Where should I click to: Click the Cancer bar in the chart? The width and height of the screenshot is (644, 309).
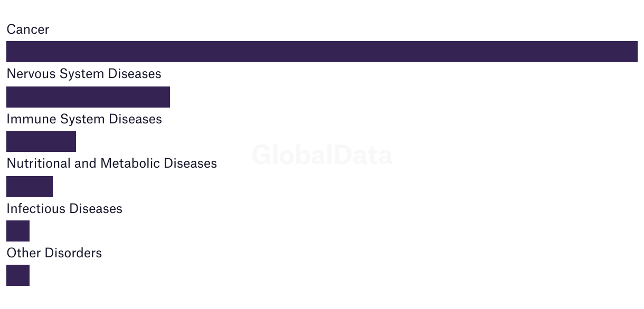point(322,52)
